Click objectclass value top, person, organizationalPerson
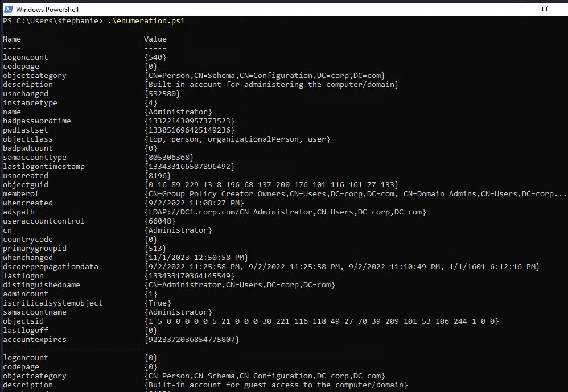The image size is (568, 392). 237,139
